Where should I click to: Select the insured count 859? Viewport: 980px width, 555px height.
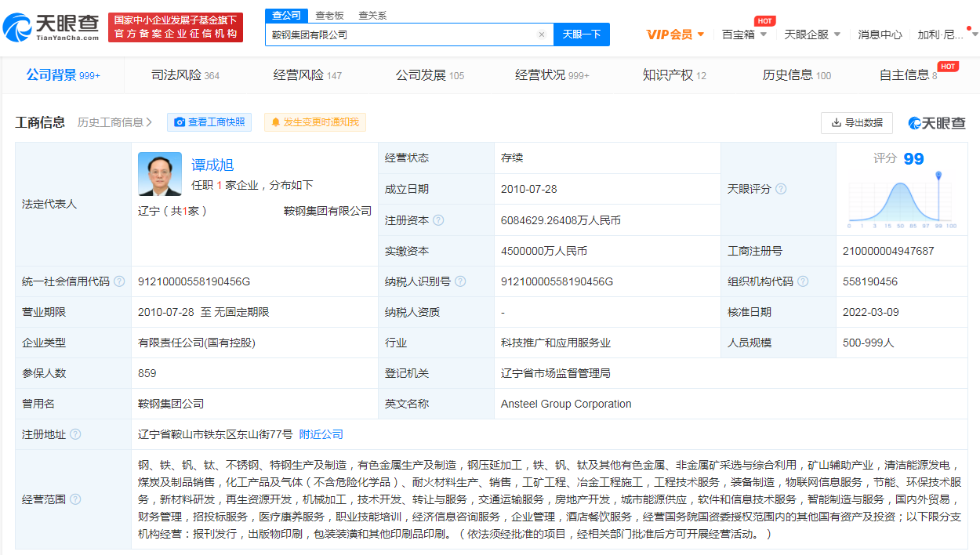click(x=147, y=373)
